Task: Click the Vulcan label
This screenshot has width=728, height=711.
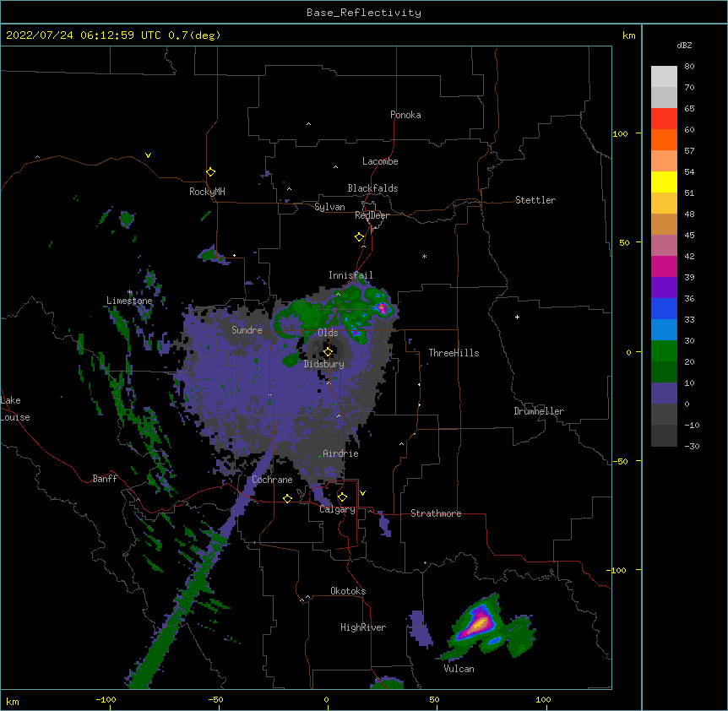Action: (459, 669)
